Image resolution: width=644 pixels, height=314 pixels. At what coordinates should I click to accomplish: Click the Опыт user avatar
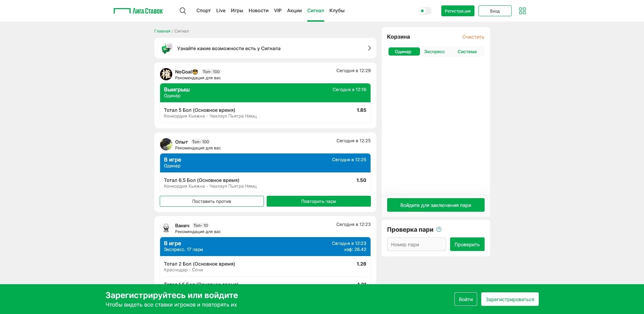166,144
